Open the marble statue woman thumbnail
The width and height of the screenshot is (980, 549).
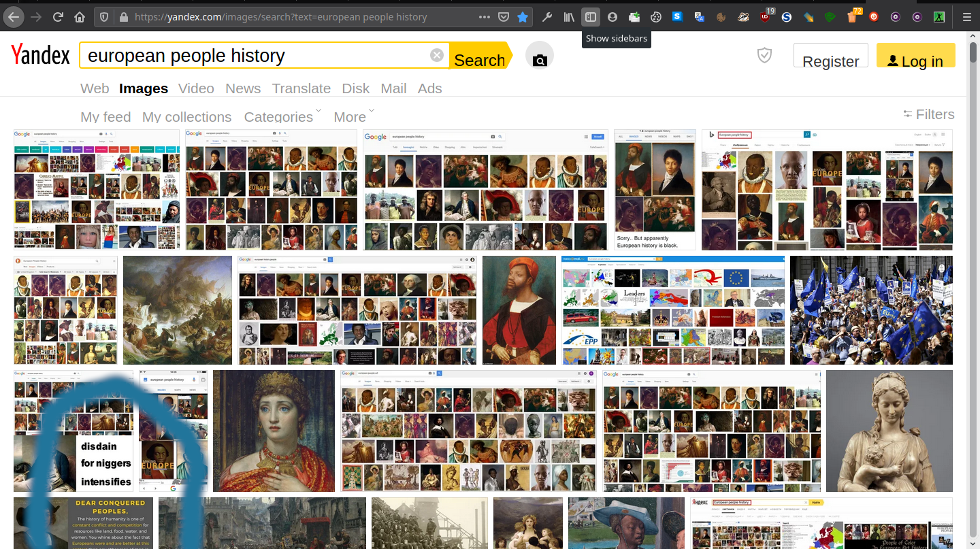pyautogui.click(x=889, y=431)
